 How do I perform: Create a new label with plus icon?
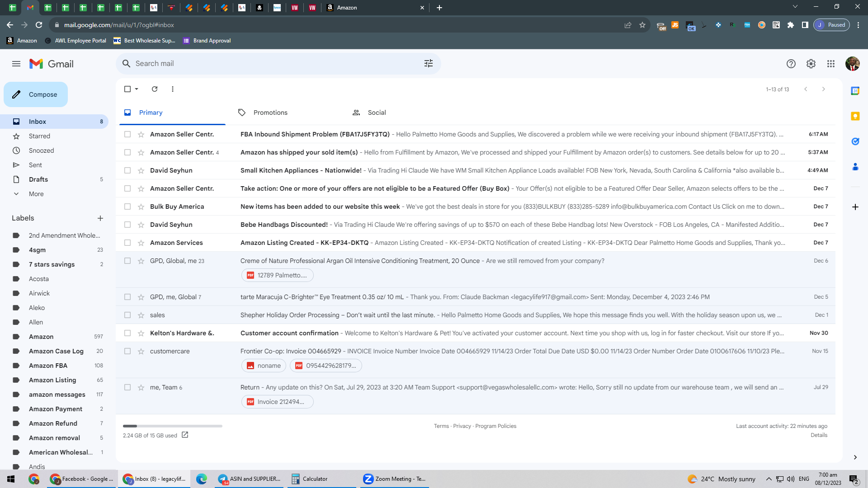coord(100,218)
